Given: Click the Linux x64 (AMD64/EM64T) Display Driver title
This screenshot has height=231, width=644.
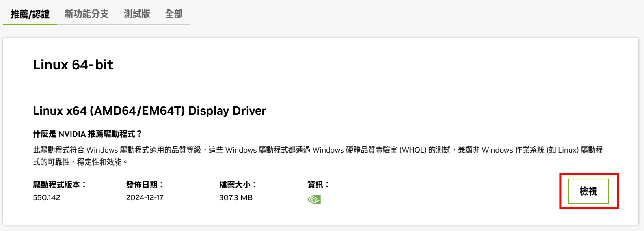Looking at the screenshot, I should click(149, 111).
